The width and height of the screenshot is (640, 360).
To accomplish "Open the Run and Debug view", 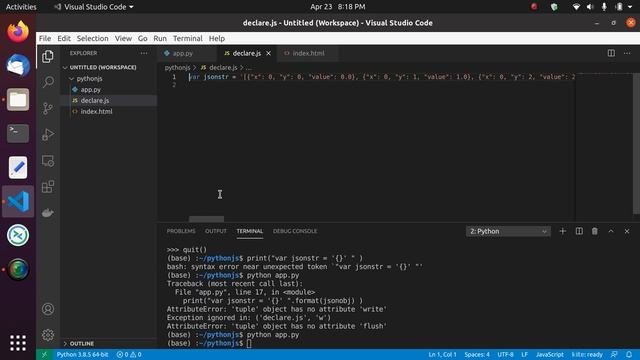I will [x=48, y=134].
